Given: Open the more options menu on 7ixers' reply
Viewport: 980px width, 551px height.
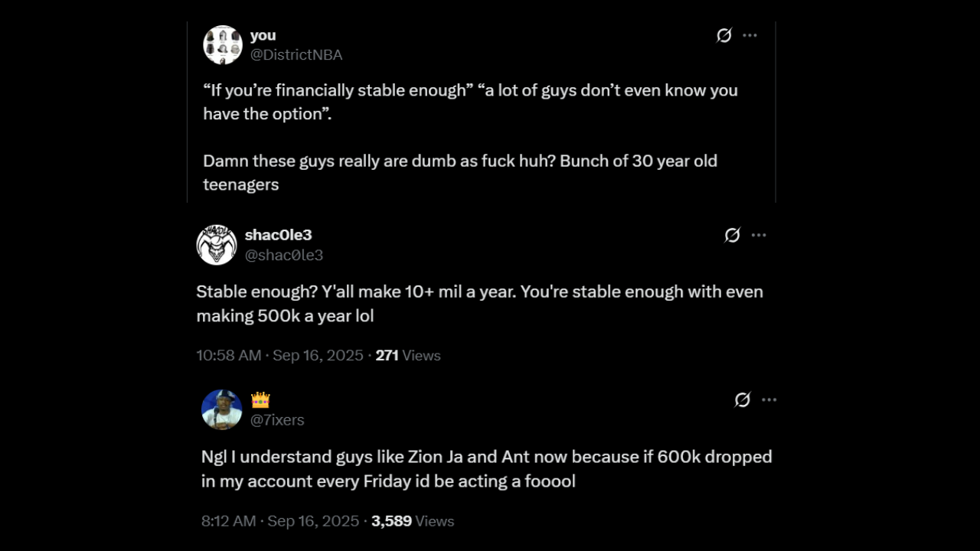Looking at the screenshot, I should [769, 399].
